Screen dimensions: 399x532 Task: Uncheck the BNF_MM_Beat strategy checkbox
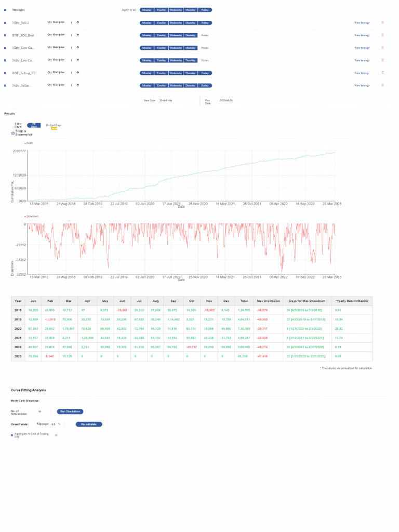point(5,35)
